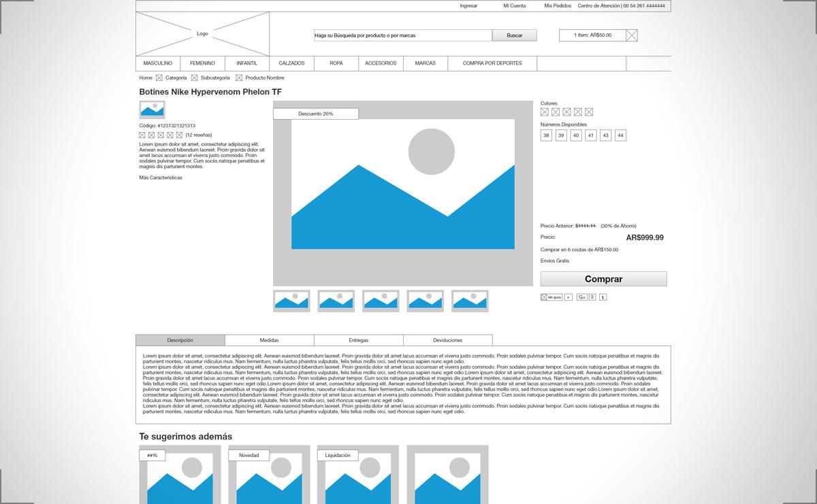Open suggested product tagged Novedad
817x504 pixels.
269,475
